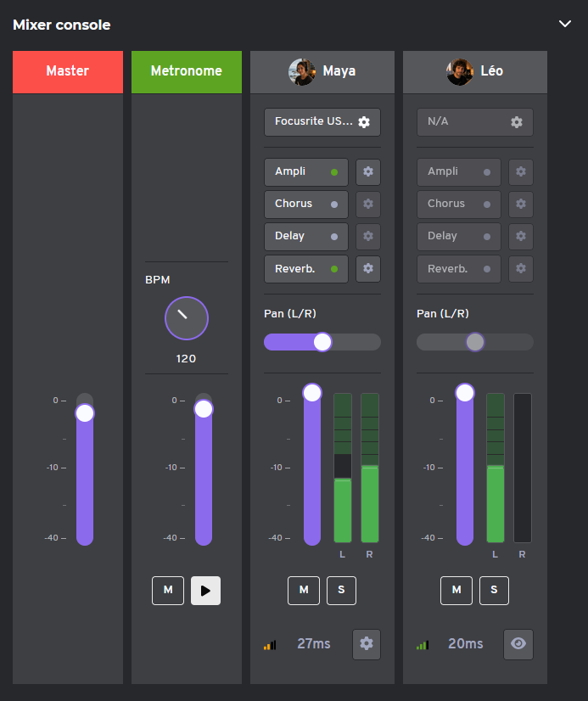The width and height of the screenshot is (588, 701).
Task: Click Léo's left level meter
Action: click(x=496, y=468)
